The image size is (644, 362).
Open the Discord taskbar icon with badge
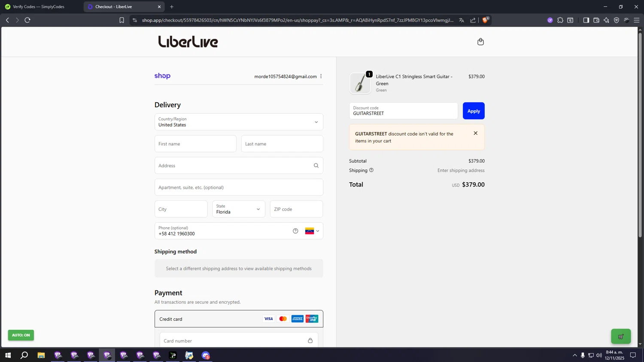tap(206, 355)
